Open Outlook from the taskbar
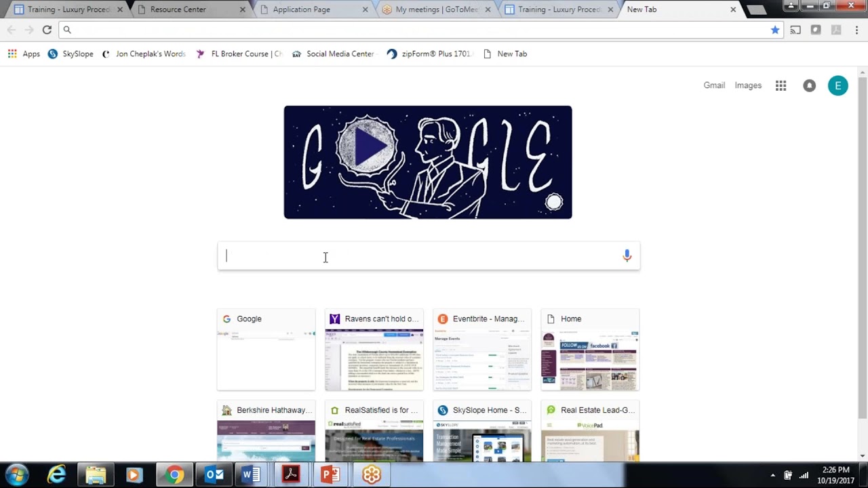 (214, 474)
